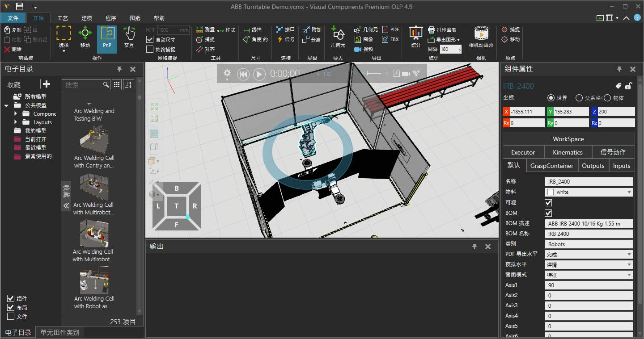Expand the 公共模型 public models tree node
Screen dimensions: 644x339
pyautogui.click(x=6, y=105)
